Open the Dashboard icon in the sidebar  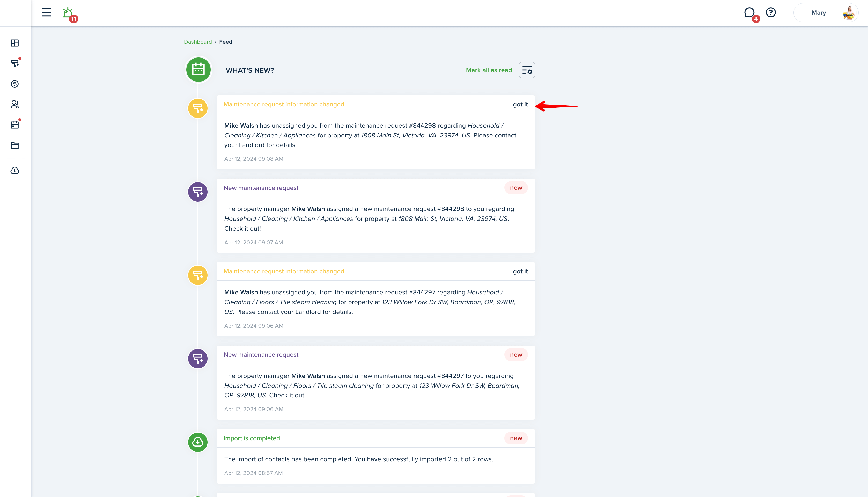(15, 43)
